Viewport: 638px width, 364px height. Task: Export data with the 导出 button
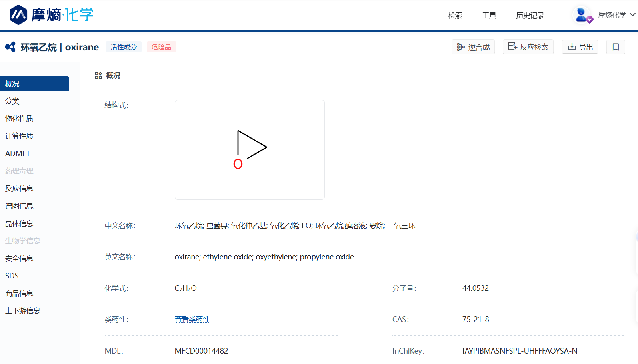click(580, 47)
